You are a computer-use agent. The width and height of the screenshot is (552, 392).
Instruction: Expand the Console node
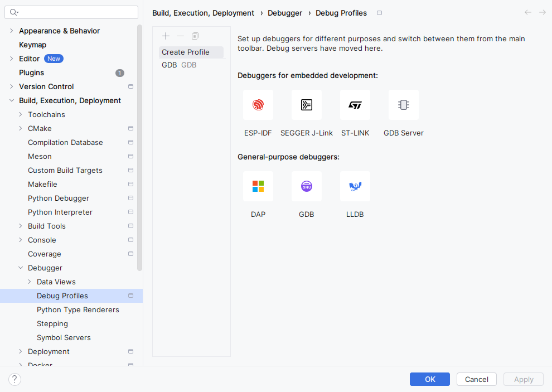pyautogui.click(x=21, y=240)
